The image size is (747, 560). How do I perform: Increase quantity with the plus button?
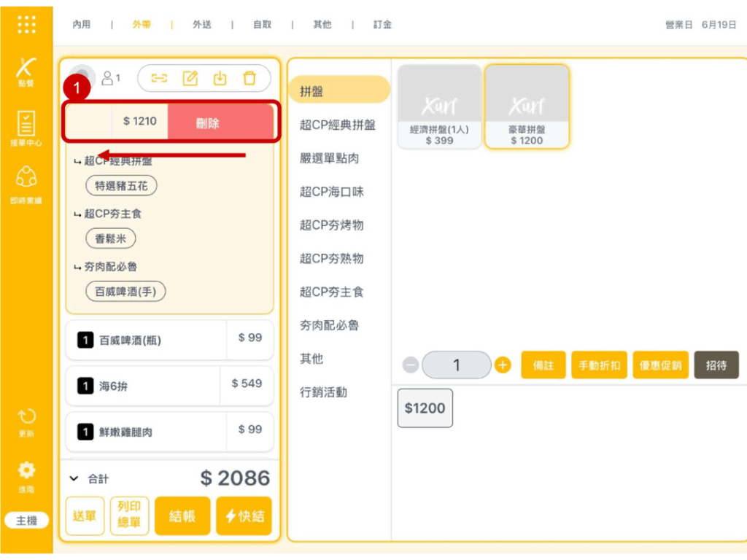(503, 365)
